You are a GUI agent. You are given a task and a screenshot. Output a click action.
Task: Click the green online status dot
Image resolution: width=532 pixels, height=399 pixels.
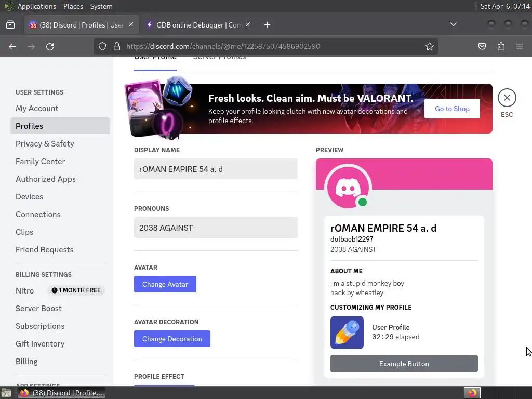[362, 202]
